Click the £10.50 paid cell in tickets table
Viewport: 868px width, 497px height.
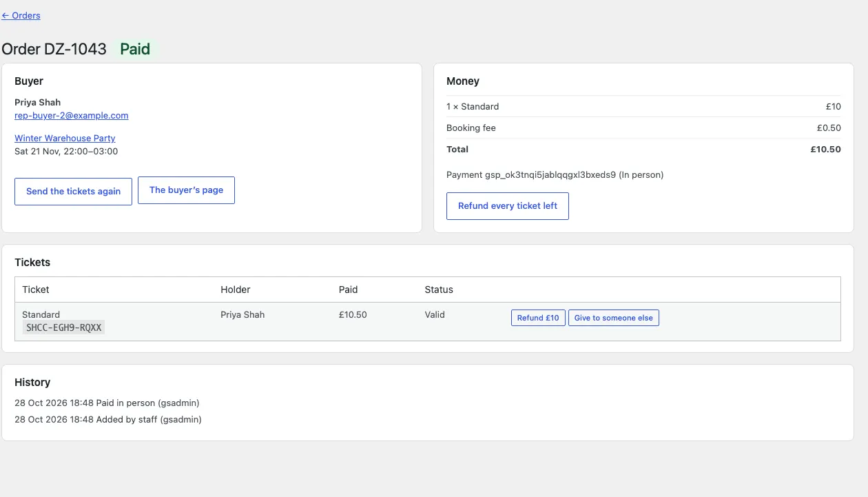click(x=353, y=314)
